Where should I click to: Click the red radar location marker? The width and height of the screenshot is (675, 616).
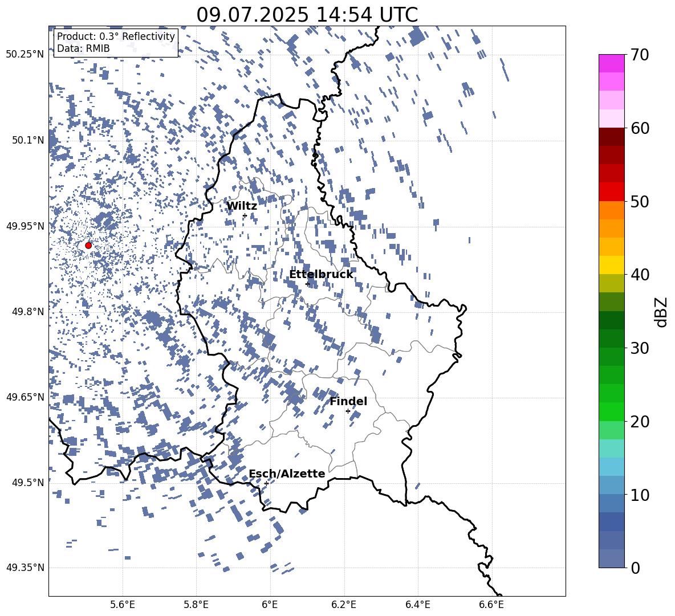88,245
